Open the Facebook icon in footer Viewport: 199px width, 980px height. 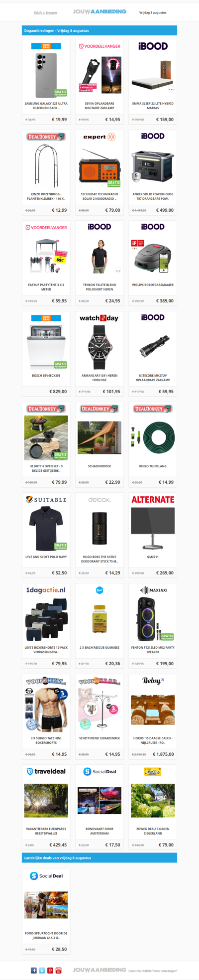tap(34, 970)
